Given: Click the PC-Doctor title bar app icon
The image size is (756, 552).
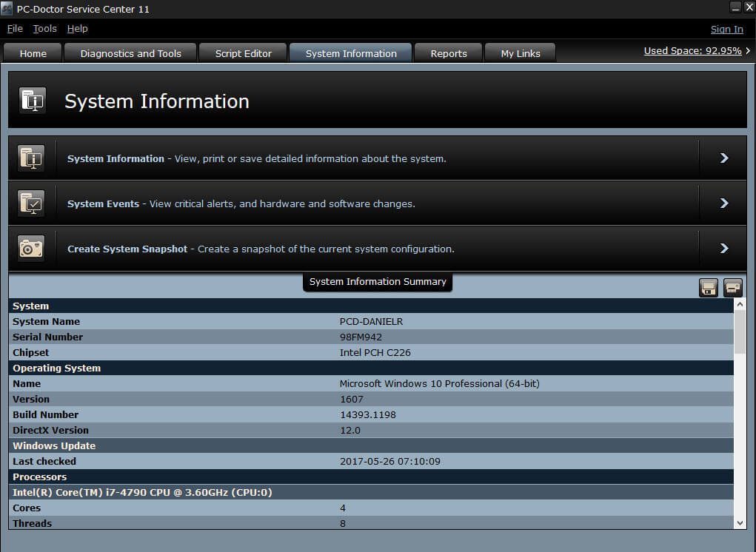Looking at the screenshot, I should 7,9.
